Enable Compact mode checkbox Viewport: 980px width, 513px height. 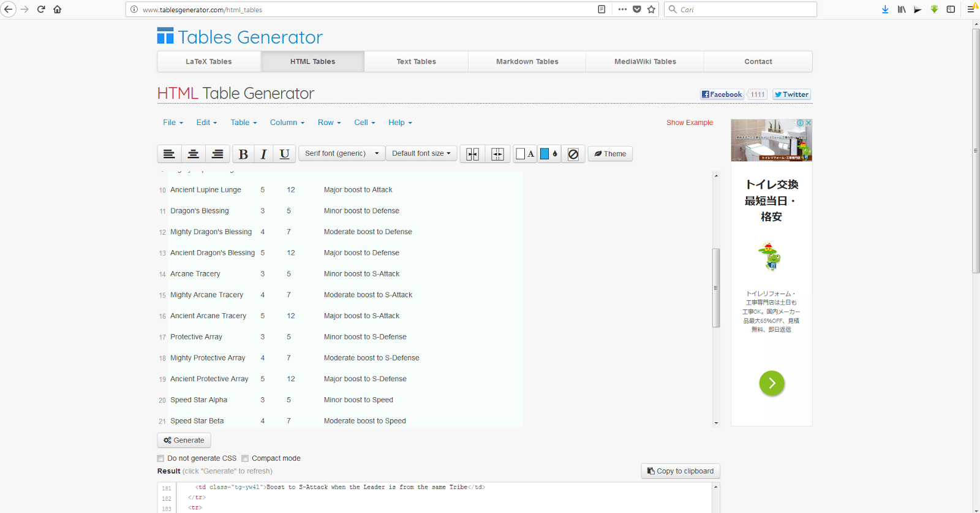coord(245,458)
